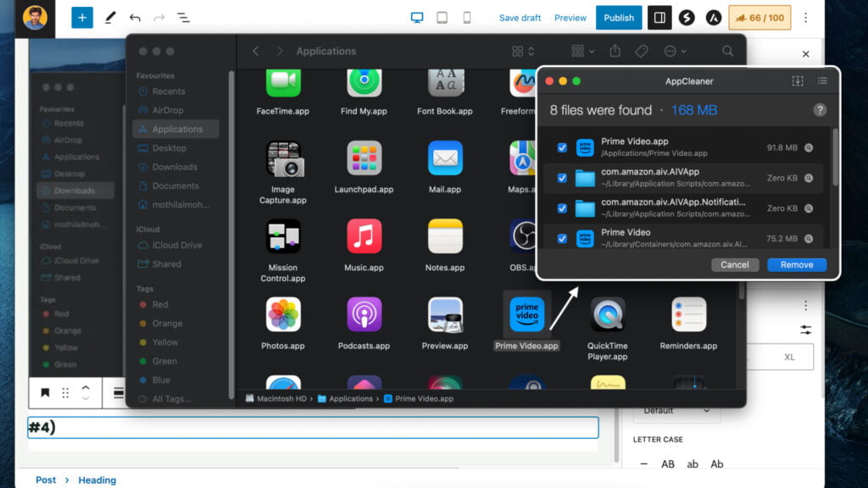This screenshot has width=868, height=488.
Task: Open Documents in Finder sidebar
Action: pyautogui.click(x=175, y=186)
